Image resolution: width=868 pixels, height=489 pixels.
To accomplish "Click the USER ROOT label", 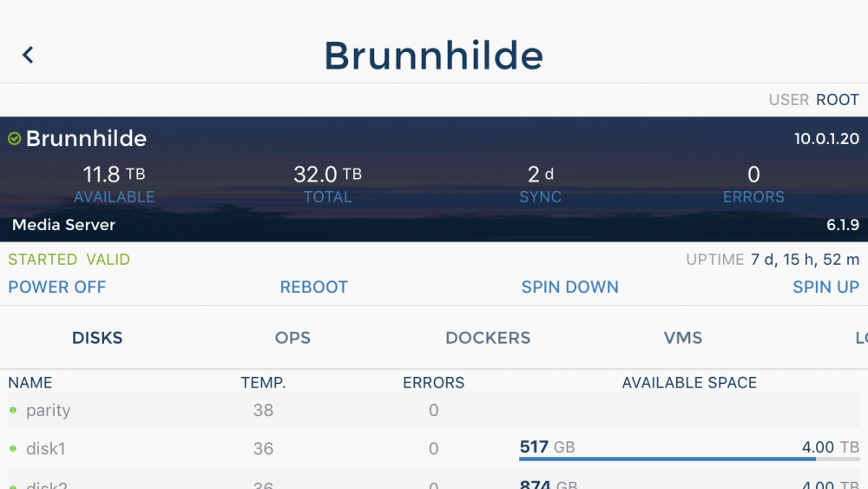I will click(x=814, y=100).
